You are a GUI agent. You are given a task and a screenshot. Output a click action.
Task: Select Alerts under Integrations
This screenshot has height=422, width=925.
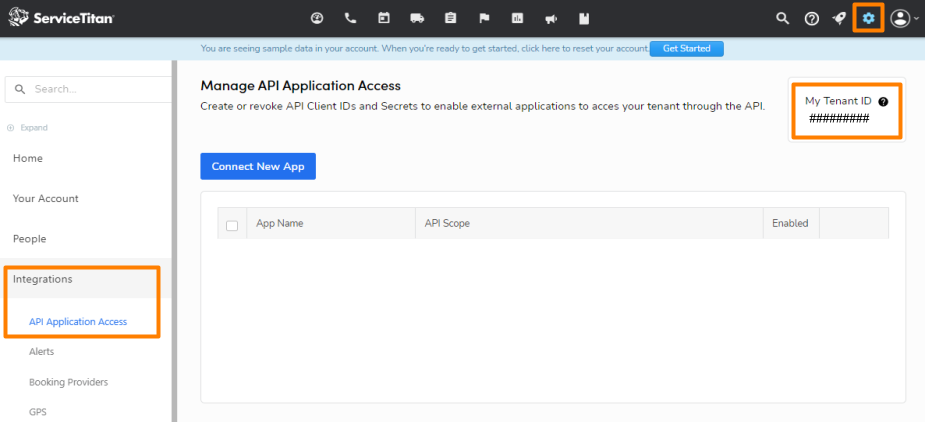pyautogui.click(x=41, y=351)
